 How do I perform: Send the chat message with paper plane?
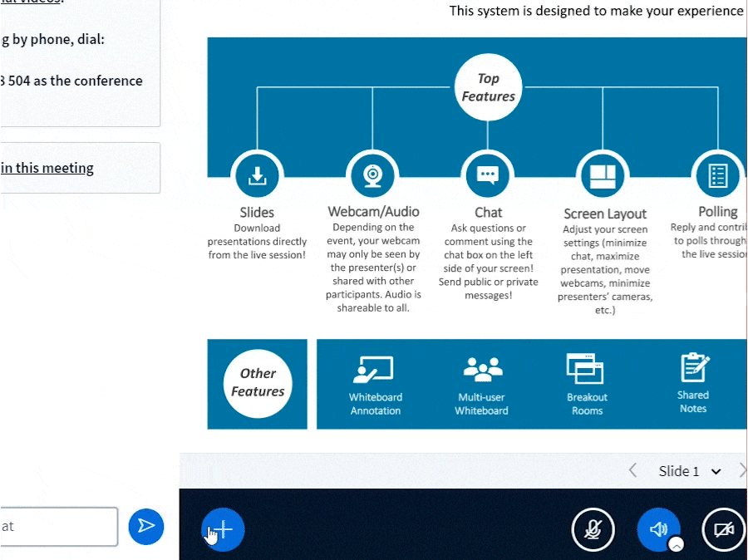[x=146, y=526]
